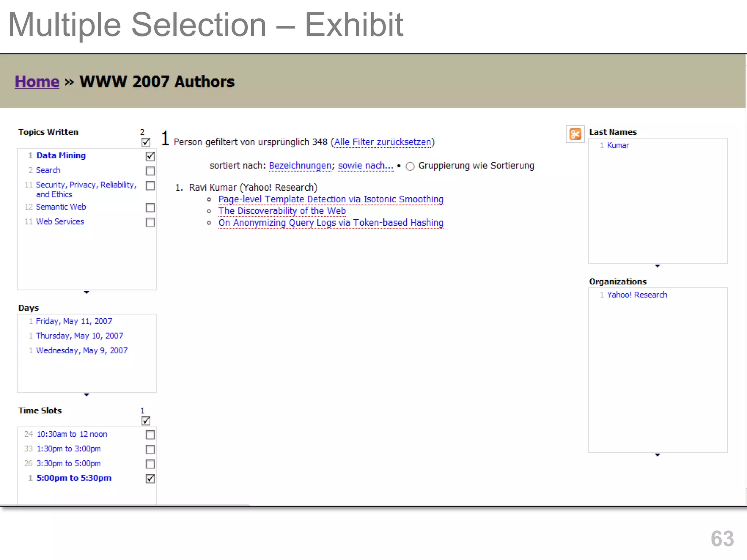The height and width of the screenshot is (560, 747).
Task: Select Security, Privacy, Reliability, and Ethics topic
Action: click(x=86, y=190)
